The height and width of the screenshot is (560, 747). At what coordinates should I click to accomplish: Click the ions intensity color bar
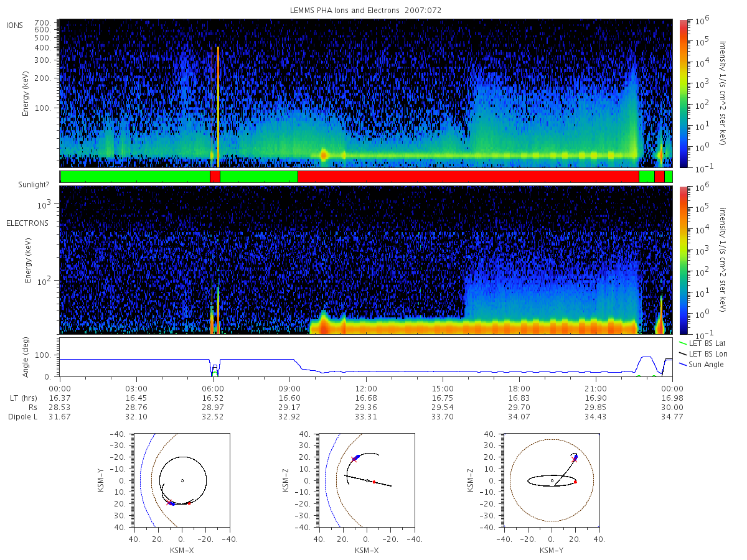point(683,93)
